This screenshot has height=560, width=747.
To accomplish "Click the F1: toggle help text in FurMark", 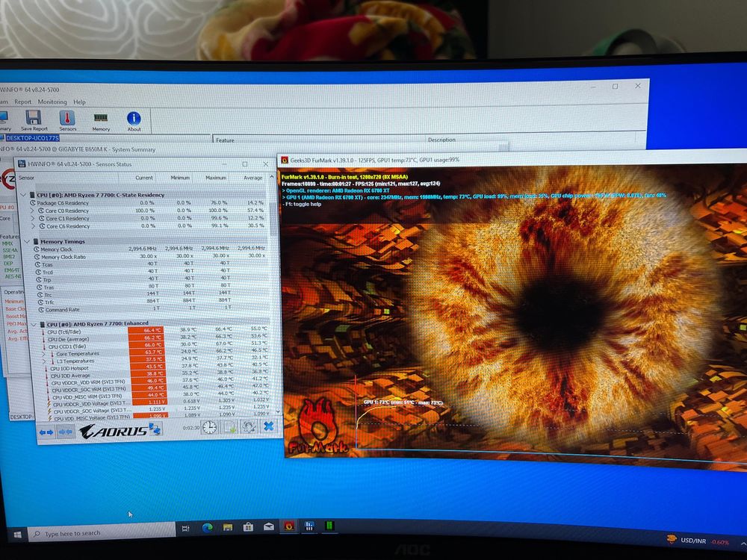I will (303, 205).
